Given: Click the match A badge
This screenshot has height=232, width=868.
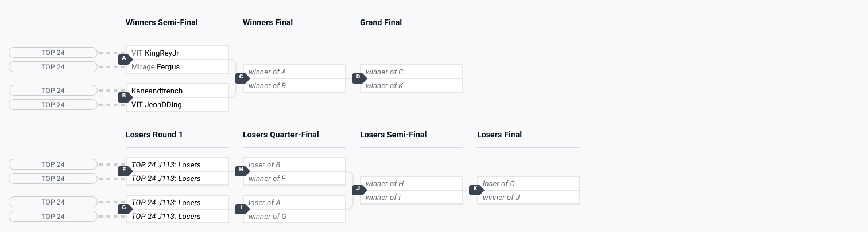Looking at the screenshot, I should (x=124, y=59).
